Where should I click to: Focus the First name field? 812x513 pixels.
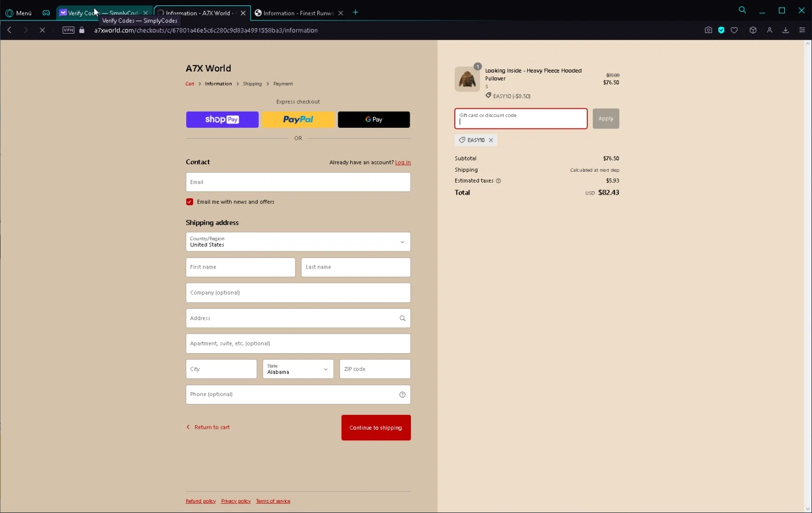point(240,267)
